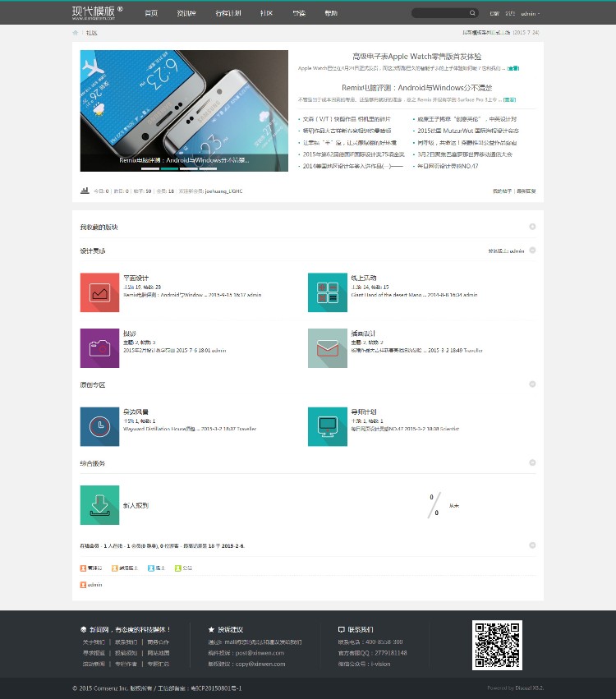Click the 网站地图 footer link

point(159,653)
